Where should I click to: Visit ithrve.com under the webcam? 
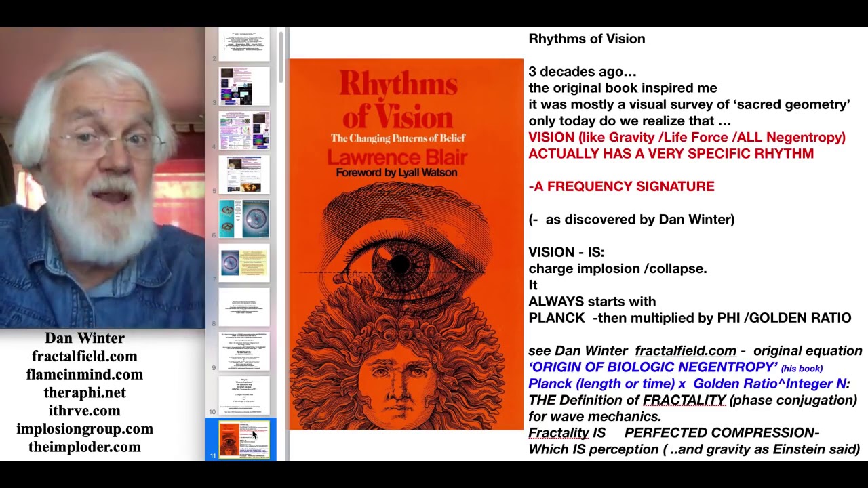85,411
